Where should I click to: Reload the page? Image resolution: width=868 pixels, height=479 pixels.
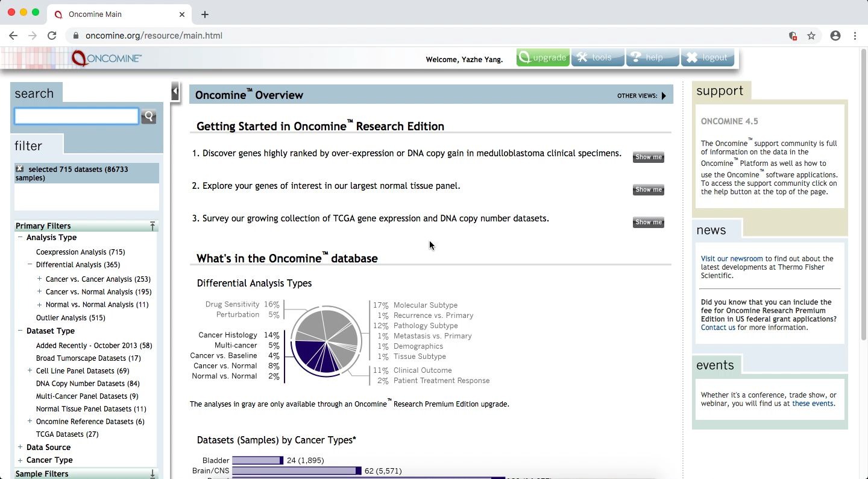(x=52, y=36)
